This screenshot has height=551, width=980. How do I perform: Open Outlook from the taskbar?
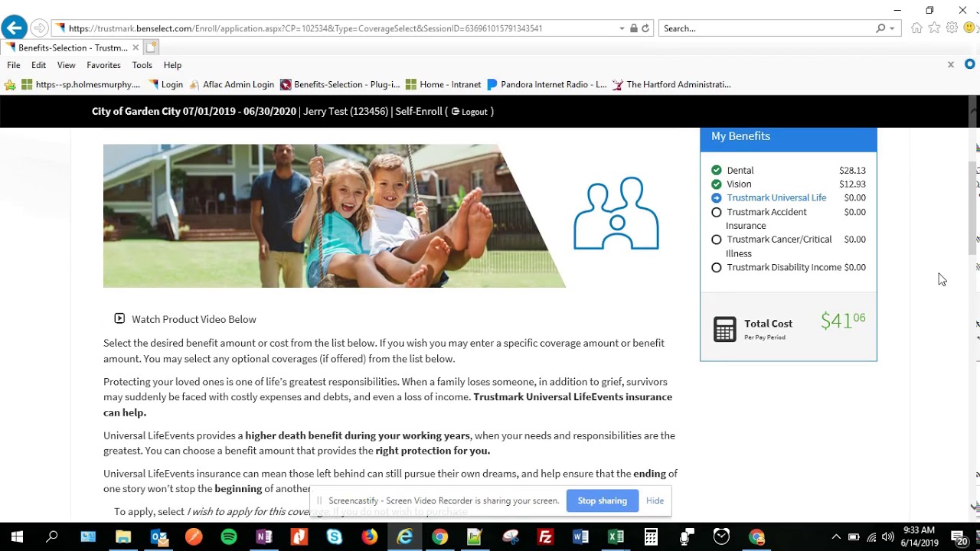[x=159, y=537]
